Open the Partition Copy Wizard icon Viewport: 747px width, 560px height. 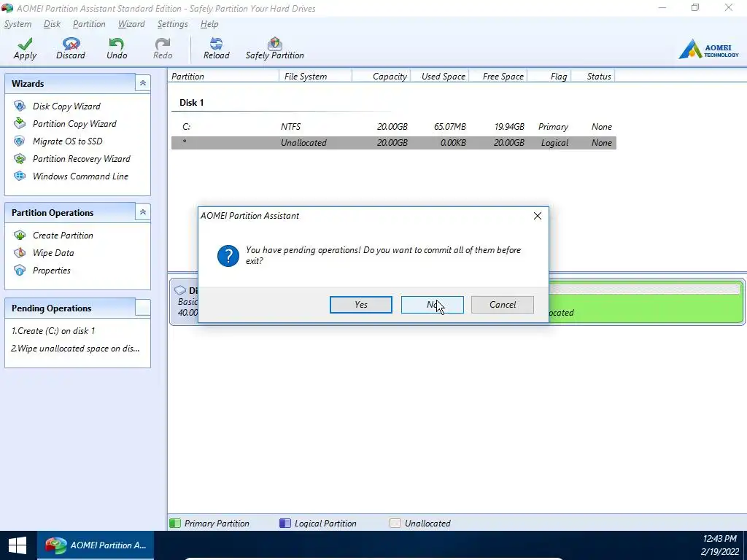coord(20,123)
